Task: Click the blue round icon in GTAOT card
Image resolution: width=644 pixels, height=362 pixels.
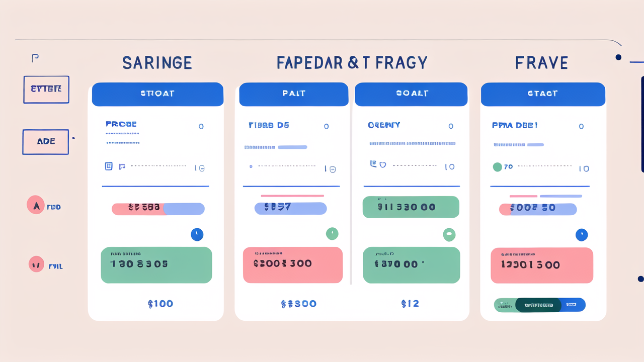Action: pos(581,234)
